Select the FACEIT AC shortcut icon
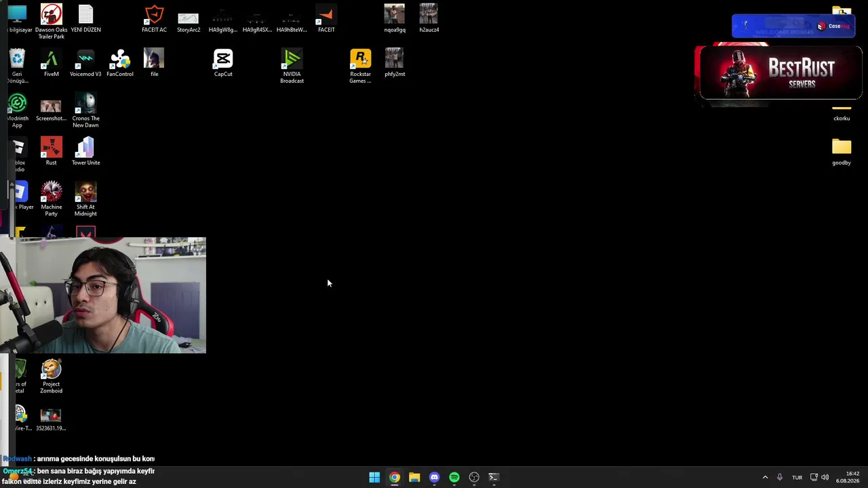This screenshot has width=868, height=488. (x=154, y=18)
